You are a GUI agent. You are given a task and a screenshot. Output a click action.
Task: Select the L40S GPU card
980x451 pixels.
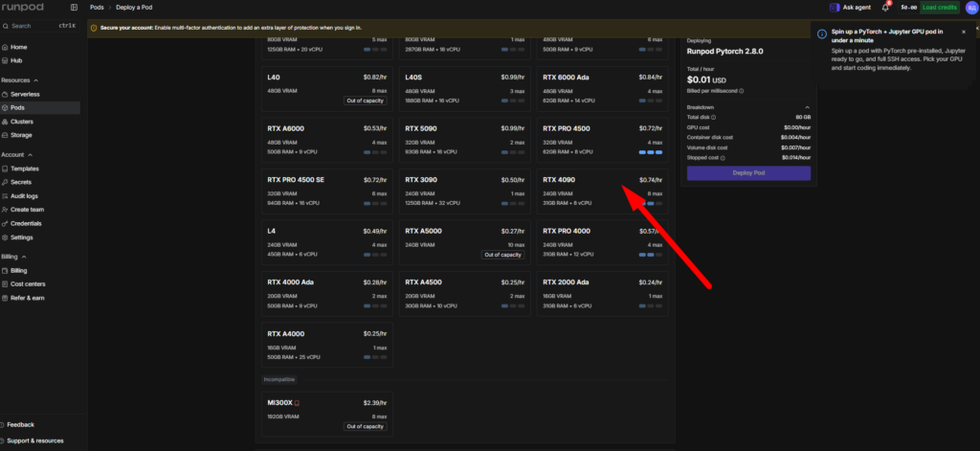(465, 89)
